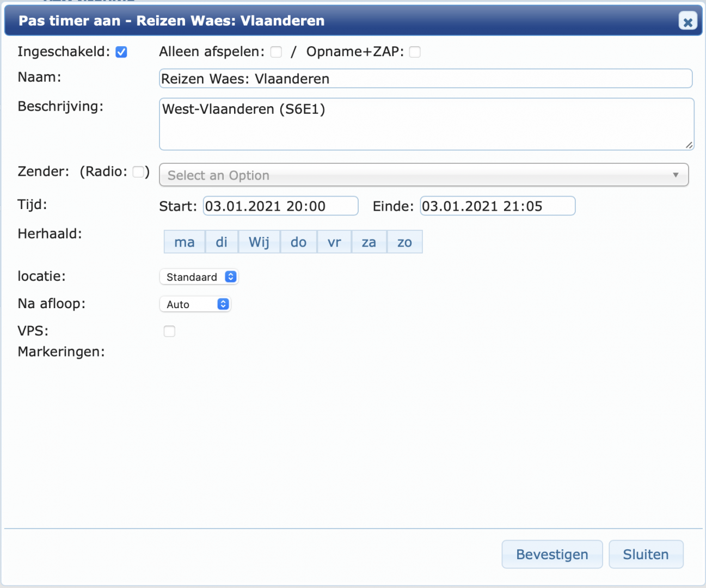This screenshot has width=706, height=588.
Task: Disable the Ingeschakeld checkbox
Action: (122, 51)
